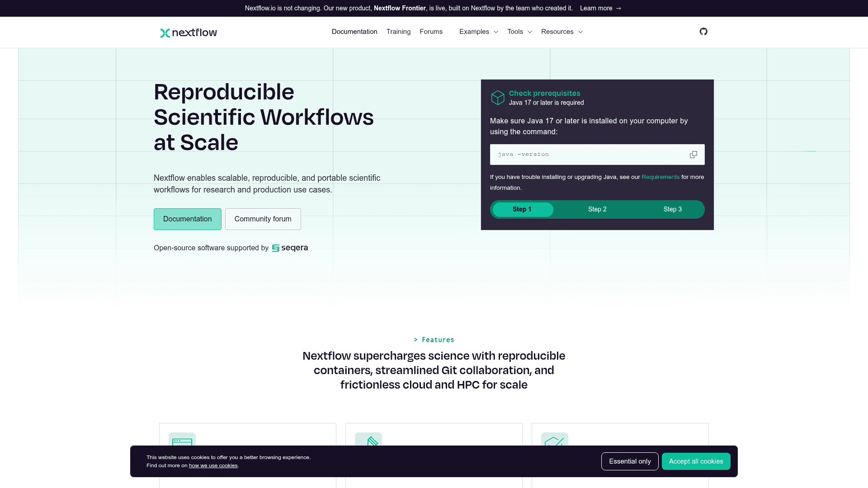Open Documentation in the top navigation
This screenshot has width=868, height=488.
pos(354,32)
